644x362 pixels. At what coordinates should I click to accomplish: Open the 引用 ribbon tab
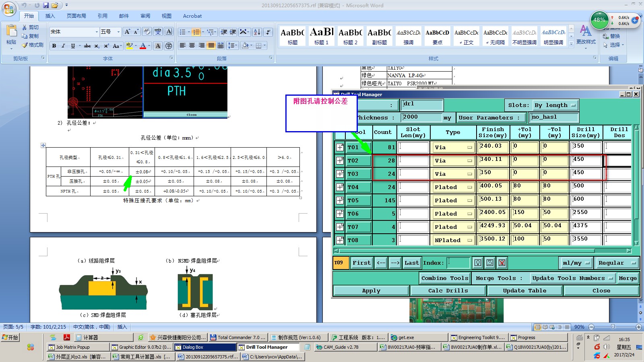103,16
